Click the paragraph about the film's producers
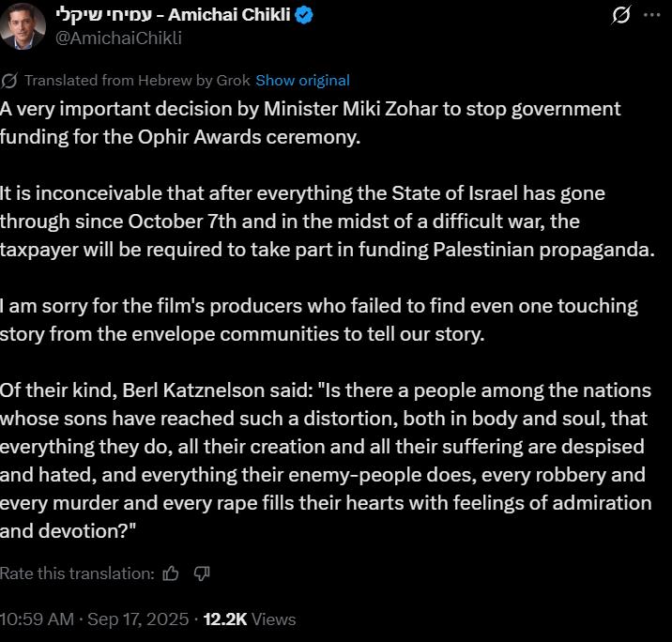Screen dimensions: 672x642 (319, 319)
